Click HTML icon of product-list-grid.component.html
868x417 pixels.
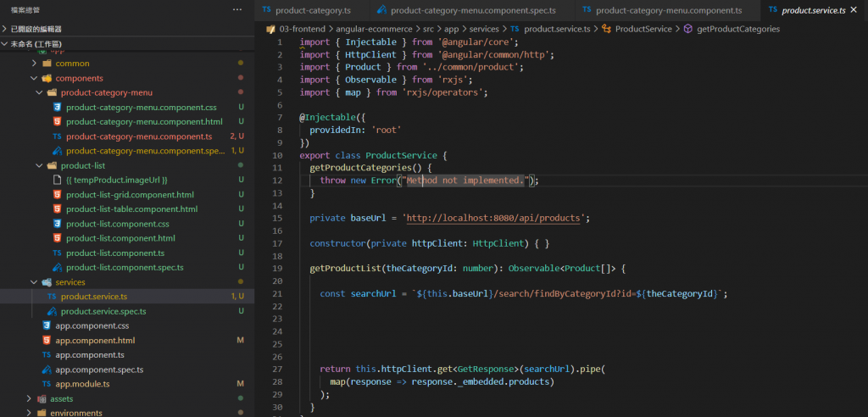57,194
